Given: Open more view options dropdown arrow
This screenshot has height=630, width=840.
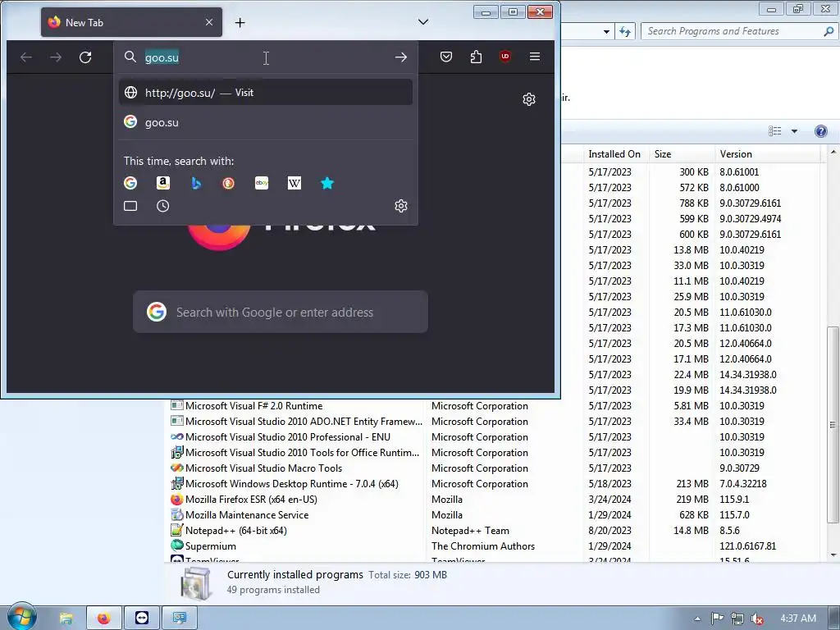Looking at the screenshot, I should click(x=794, y=131).
